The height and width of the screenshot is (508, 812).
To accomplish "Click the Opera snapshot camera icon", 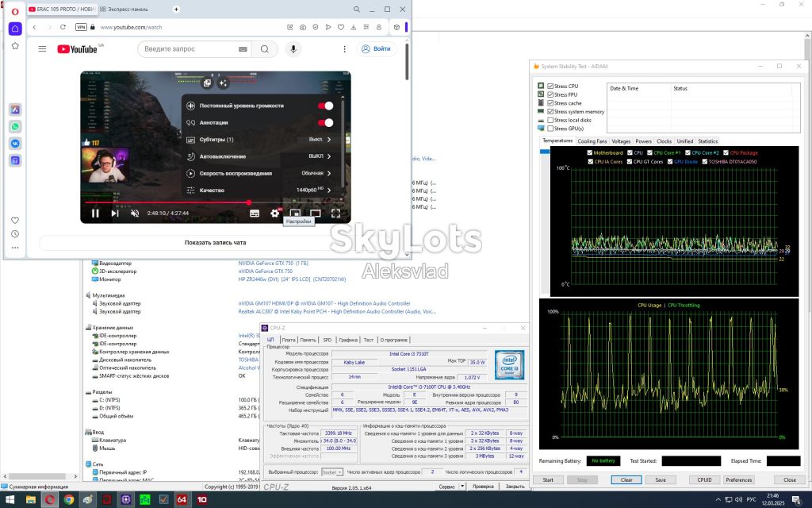I will pos(302,27).
